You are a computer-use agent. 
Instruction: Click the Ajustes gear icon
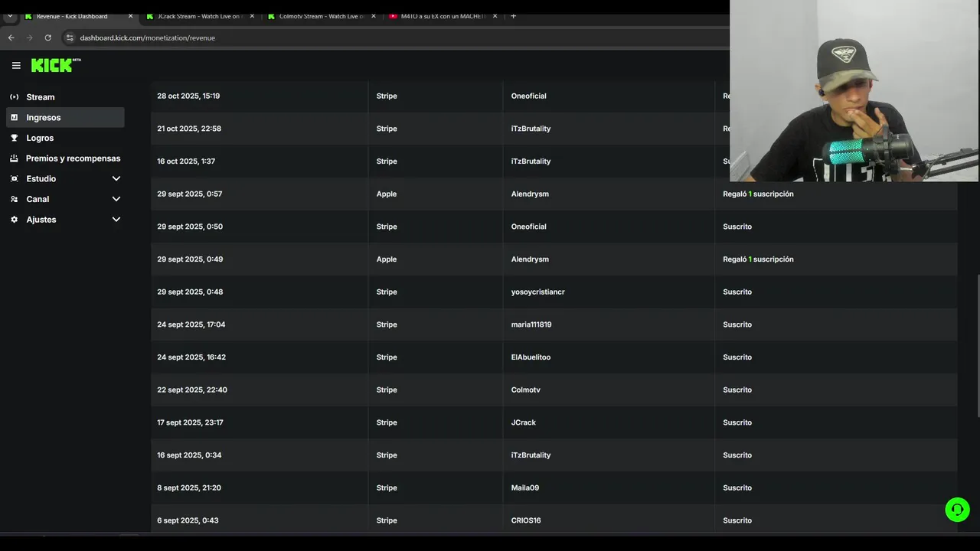pyautogui.click(x=14, y=220)
